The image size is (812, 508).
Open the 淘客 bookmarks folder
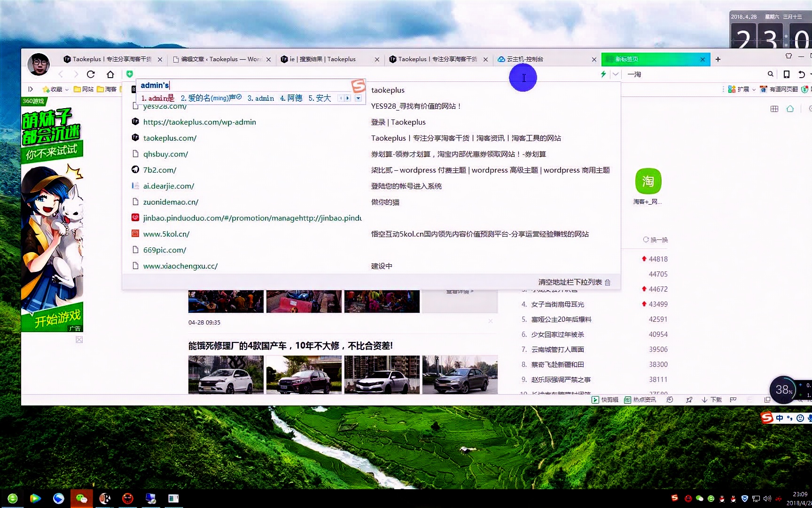107,89
